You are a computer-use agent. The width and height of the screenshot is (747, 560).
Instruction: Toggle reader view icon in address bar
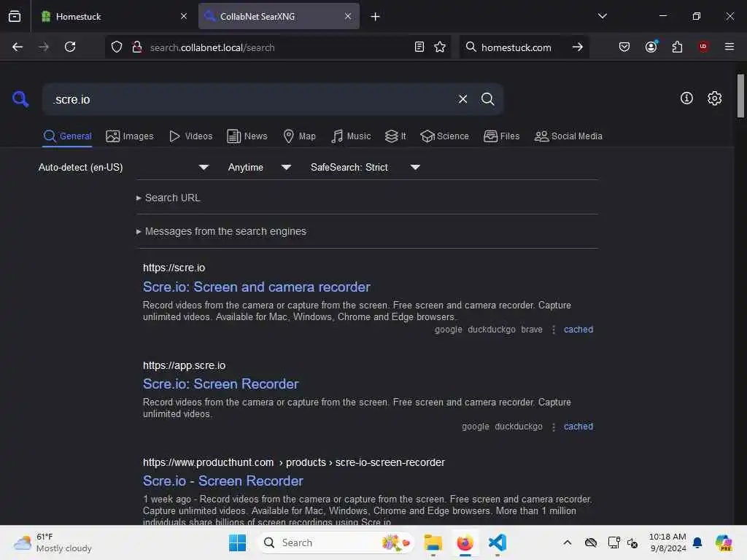tap(419, 47)
